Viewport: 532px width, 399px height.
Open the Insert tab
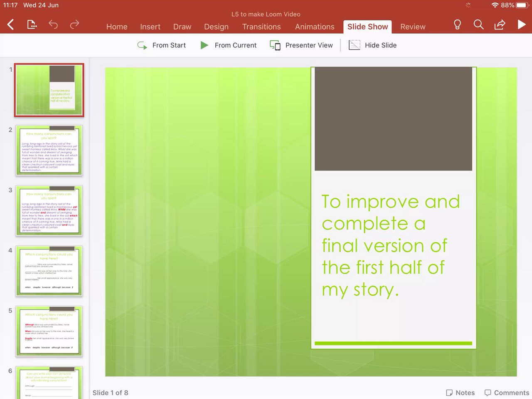click(150, 27)
